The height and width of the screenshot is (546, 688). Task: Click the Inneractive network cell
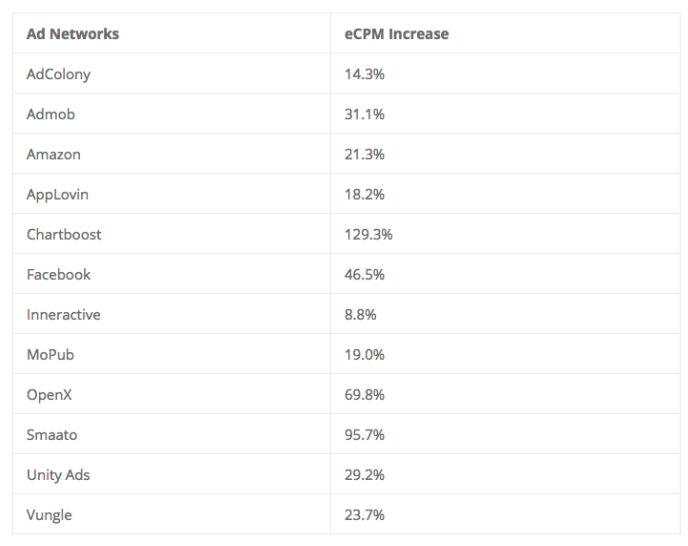click(x=64, y=314)
